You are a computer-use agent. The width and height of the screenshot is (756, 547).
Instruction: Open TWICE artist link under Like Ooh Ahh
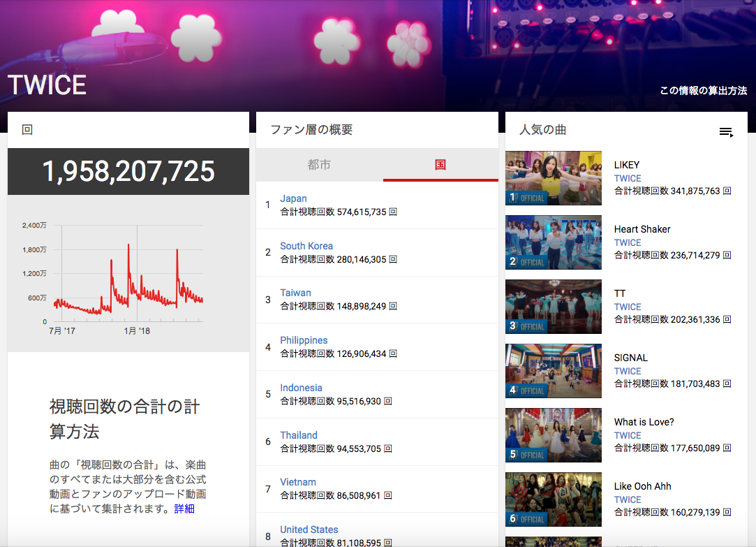pyautogui.click(x=628, y=499)
